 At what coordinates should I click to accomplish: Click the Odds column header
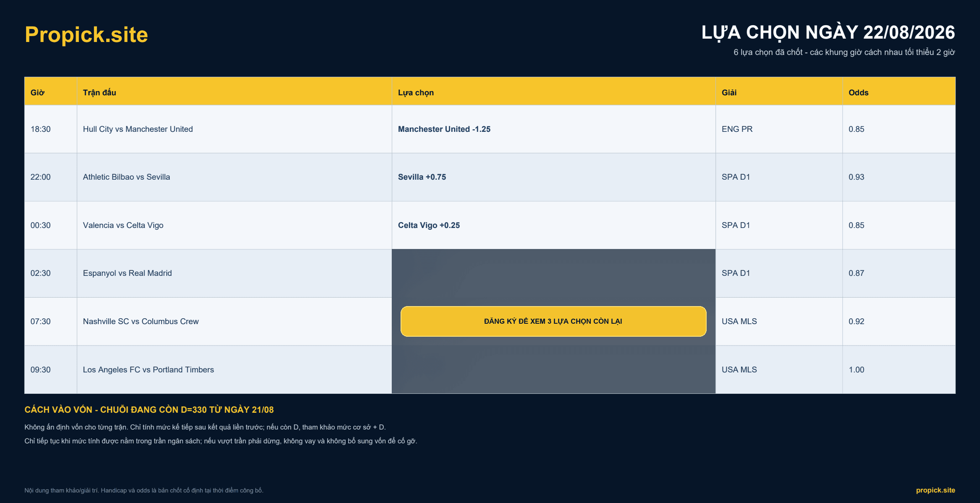coord(858,92)
